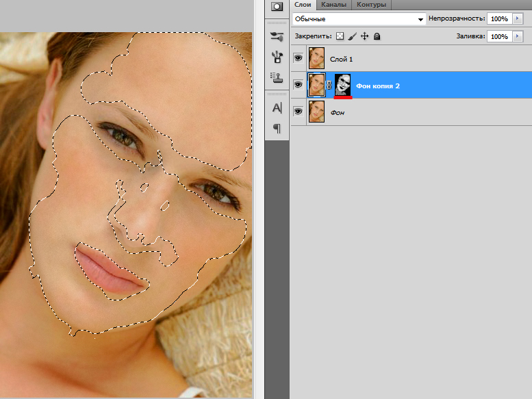Open the Обычные blend mode dropdown
Viewport: 532px width, 399px height.
coord(359,19)
